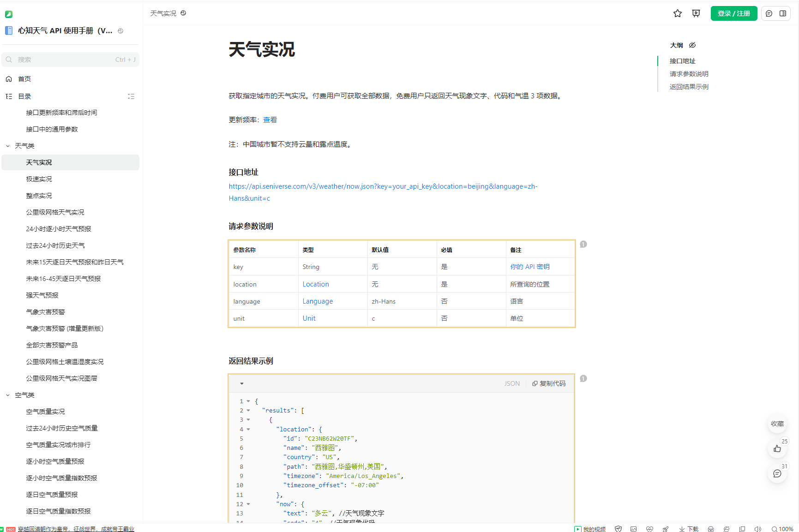Hide the outline using the eye icon

[692, 45]
